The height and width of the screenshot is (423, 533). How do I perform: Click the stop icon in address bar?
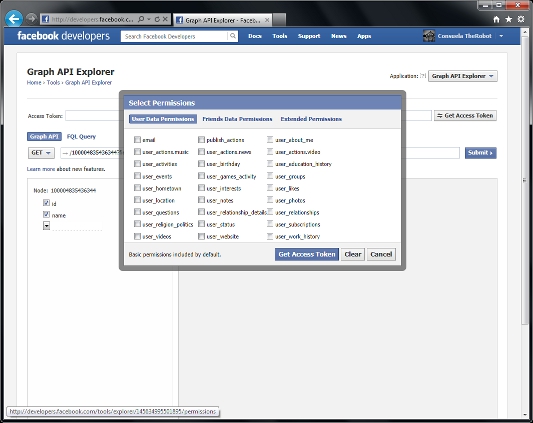[x=165, y=19]
